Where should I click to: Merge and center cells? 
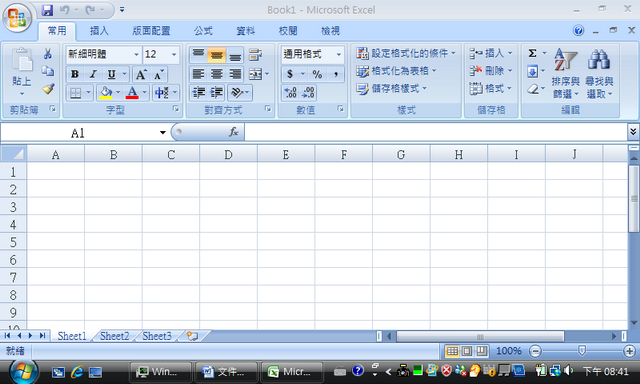pos(256,74)
